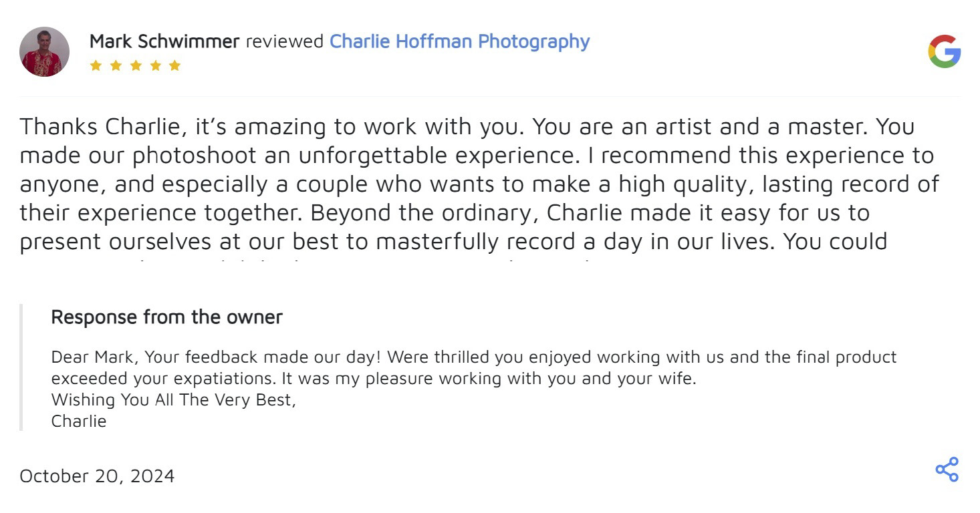Click the reviewer name Mark Schwimmer

pos(164,41)
